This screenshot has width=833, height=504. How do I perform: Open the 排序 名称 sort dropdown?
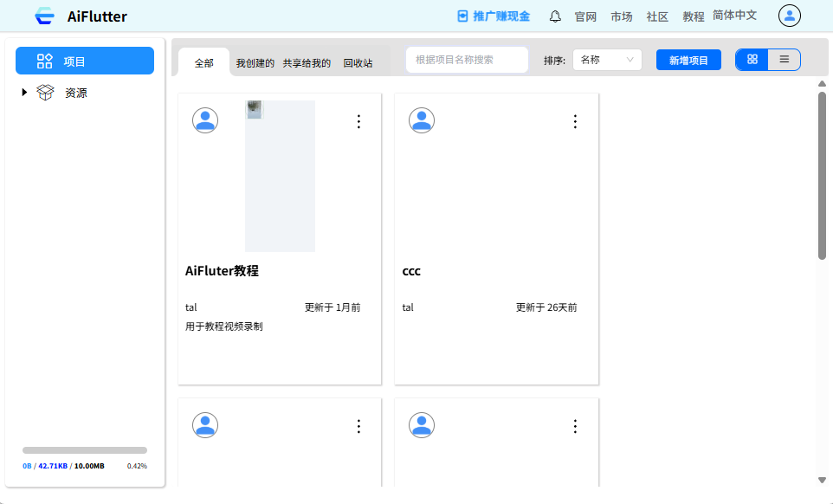[606, 60]
